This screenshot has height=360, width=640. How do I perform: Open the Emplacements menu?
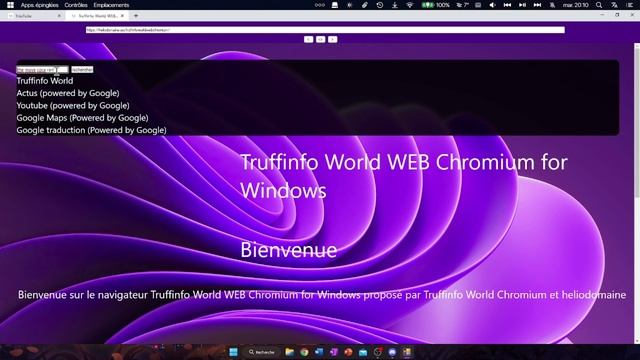[111, 5]
